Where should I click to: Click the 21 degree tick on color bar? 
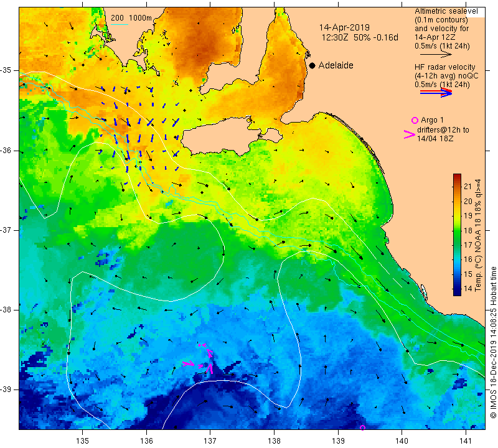(x=467, y=187)
